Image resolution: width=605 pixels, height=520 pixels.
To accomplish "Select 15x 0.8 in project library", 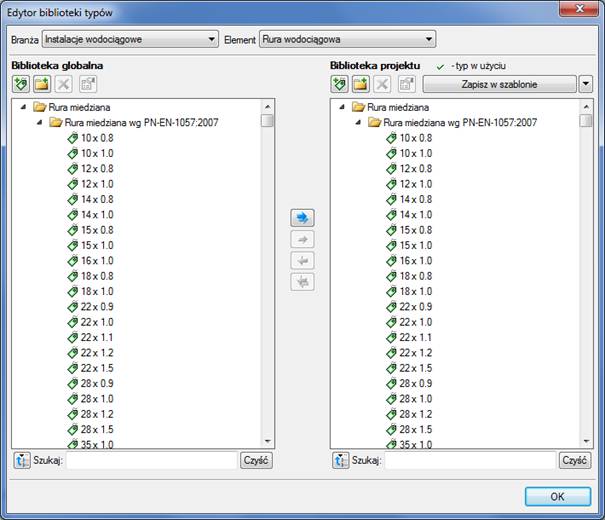I will 416,230.
